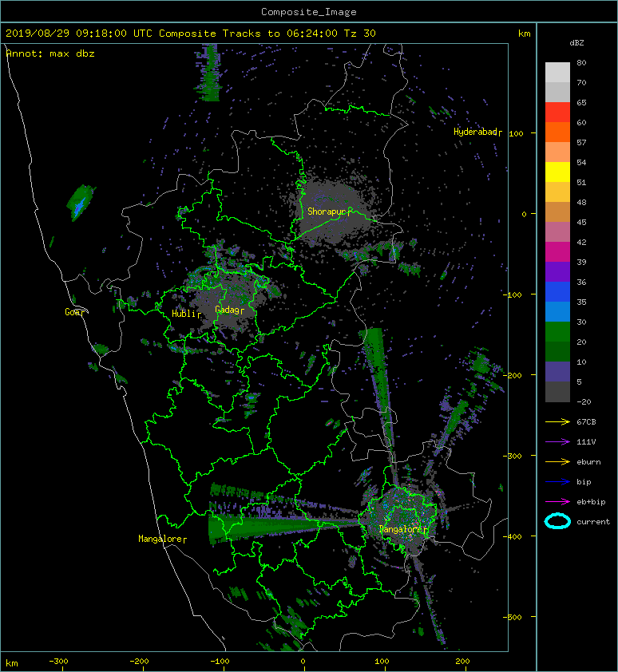The width and height of the screenshot is (618, 672).
Task: Click the Goa label on the coast
Action: [x=73, y=312]
